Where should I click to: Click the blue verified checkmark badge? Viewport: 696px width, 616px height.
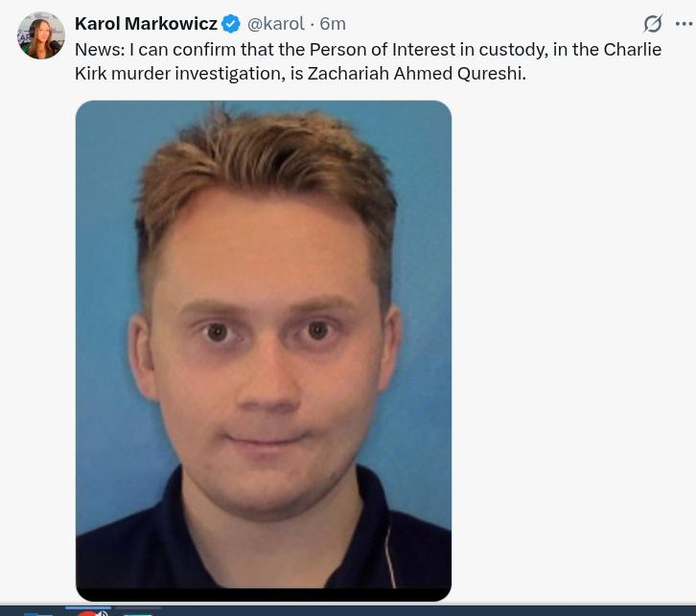click(x=231, y=24)
